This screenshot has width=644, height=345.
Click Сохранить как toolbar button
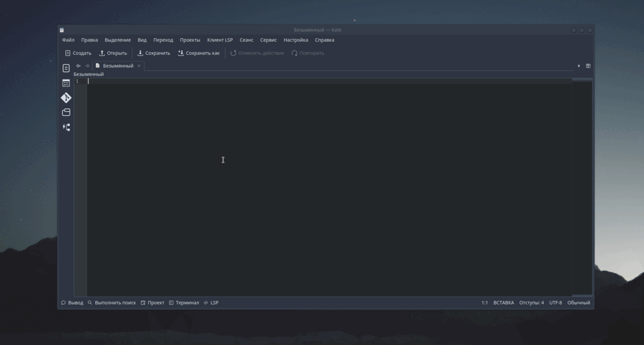pyautogui.click(x=199, y=53)
